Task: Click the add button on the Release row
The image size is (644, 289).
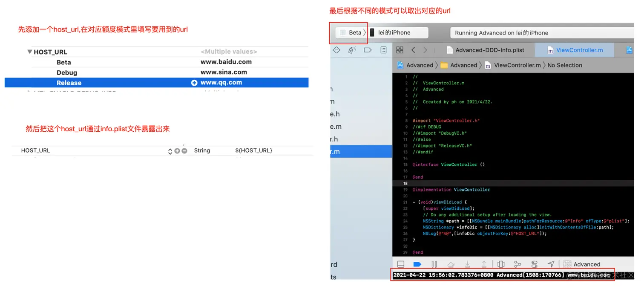Action: click(x=194, y=83)
